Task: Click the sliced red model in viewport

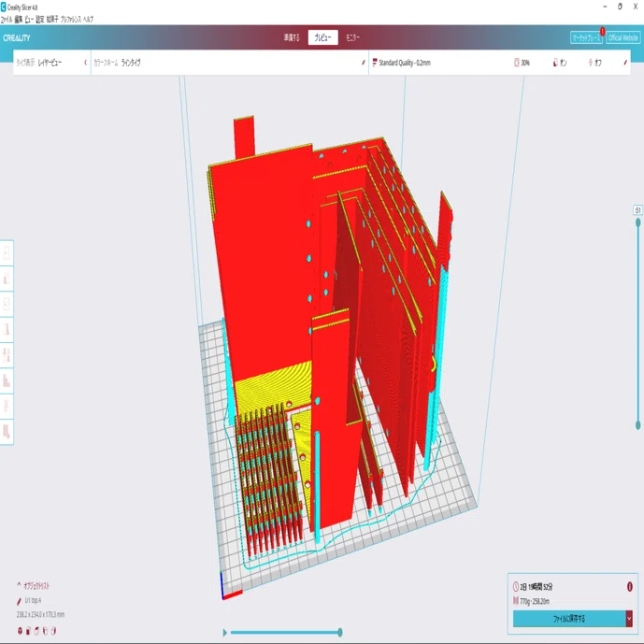Action: click(x=267, y=267)
